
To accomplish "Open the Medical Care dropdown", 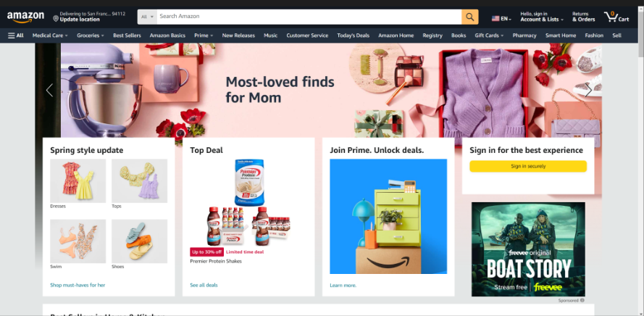I will [x=50, y=36].
